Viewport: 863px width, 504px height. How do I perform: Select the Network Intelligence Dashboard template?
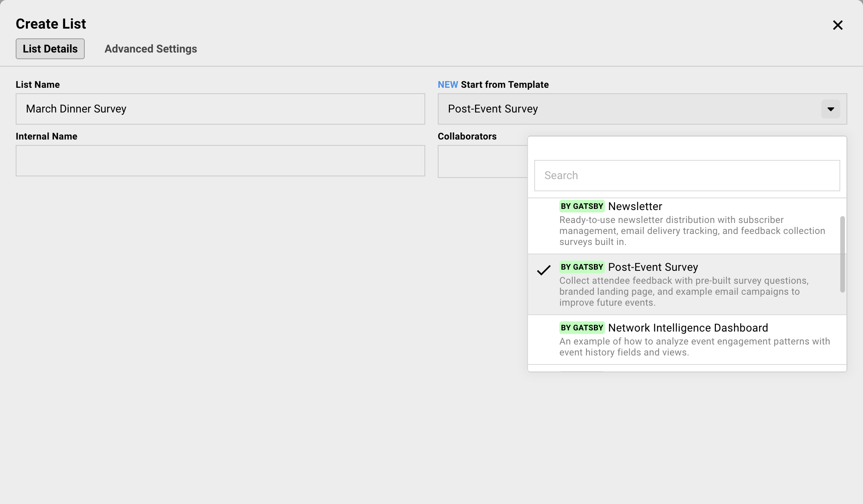686,339
